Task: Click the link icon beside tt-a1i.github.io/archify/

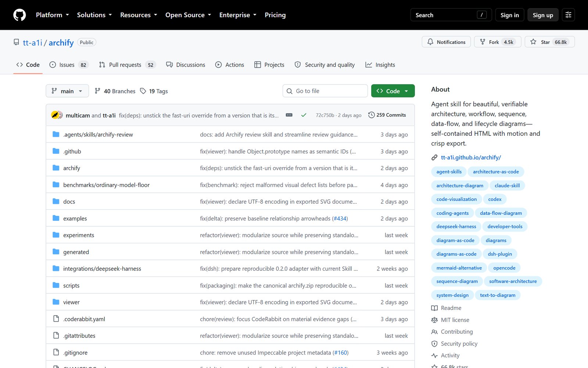Action: tap(434, 158)
